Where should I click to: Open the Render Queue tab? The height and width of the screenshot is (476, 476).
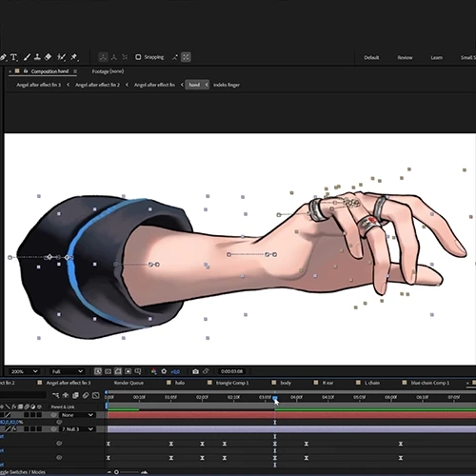pyautogui.click(x=129, y=383)
